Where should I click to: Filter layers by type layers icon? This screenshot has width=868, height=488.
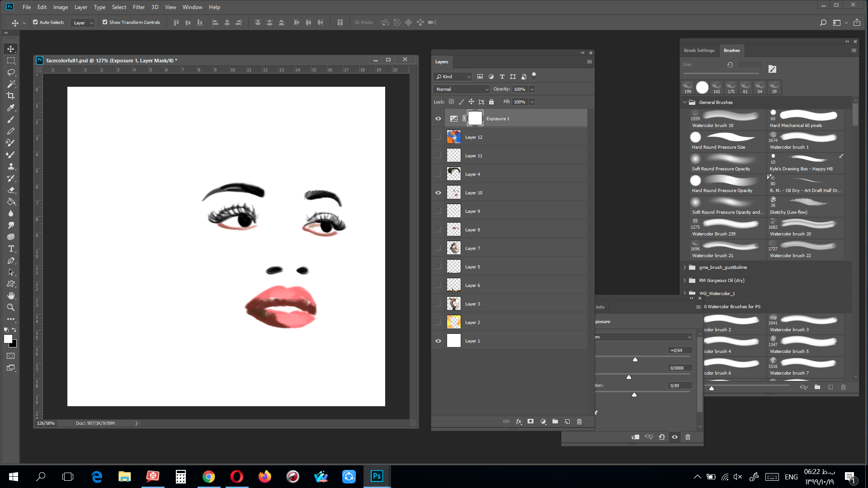click(x=502, y=77)
